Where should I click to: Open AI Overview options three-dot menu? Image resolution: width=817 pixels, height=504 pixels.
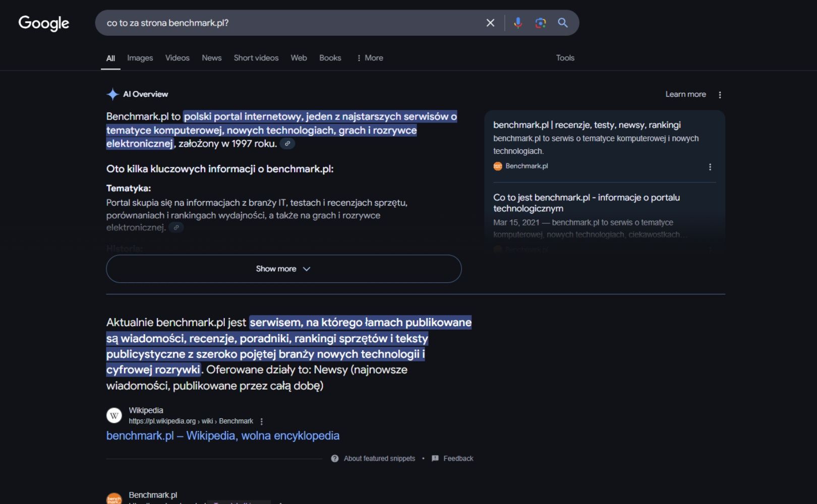tap(720, 95)
